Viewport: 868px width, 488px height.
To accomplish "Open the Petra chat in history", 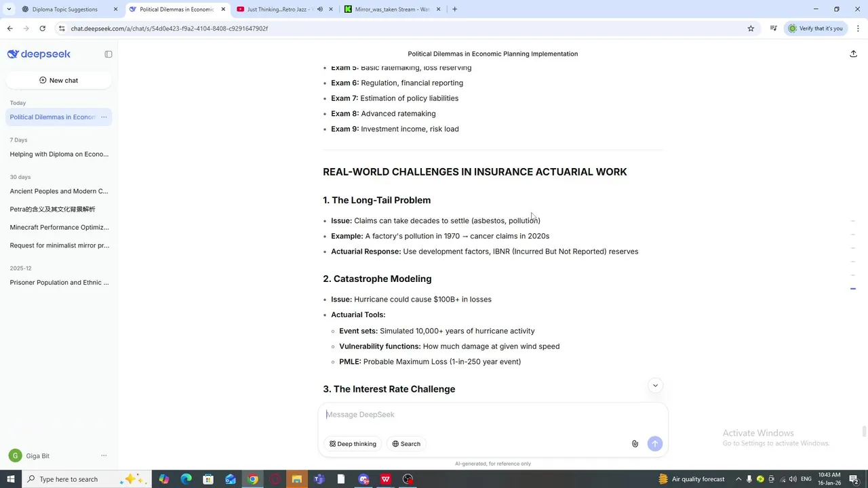I will coord(59,209).
